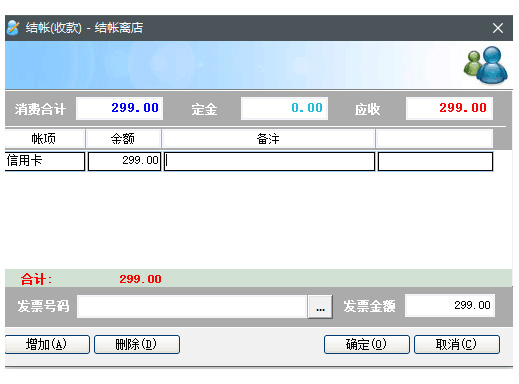The height and width of the screenshot is (384, 519).
Task: Click the checkout pen-and-user title bar icon
Action: 13,28
